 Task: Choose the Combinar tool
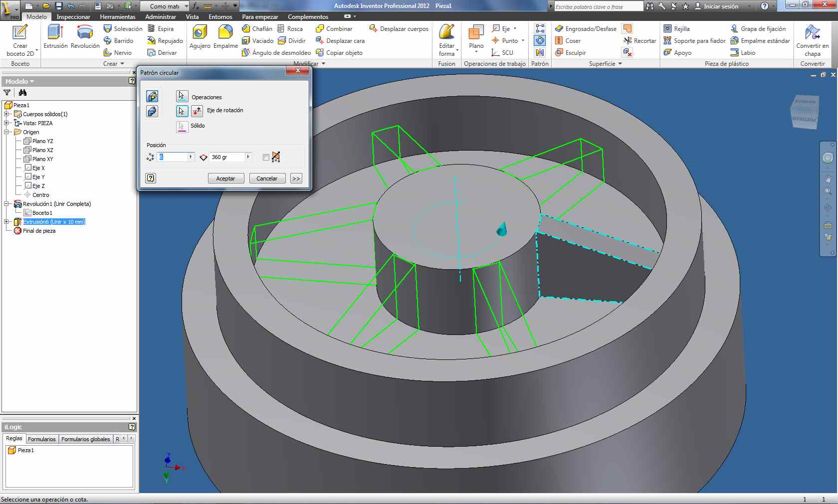point(334,28)
